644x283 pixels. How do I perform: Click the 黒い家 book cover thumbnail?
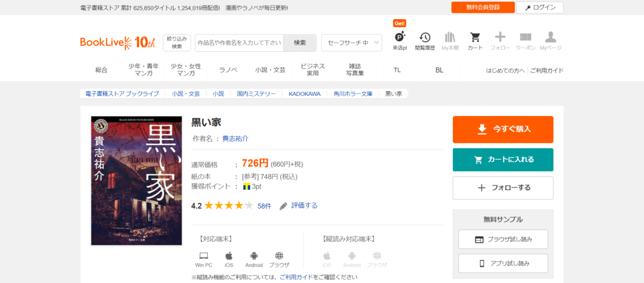tap(136, 180)
